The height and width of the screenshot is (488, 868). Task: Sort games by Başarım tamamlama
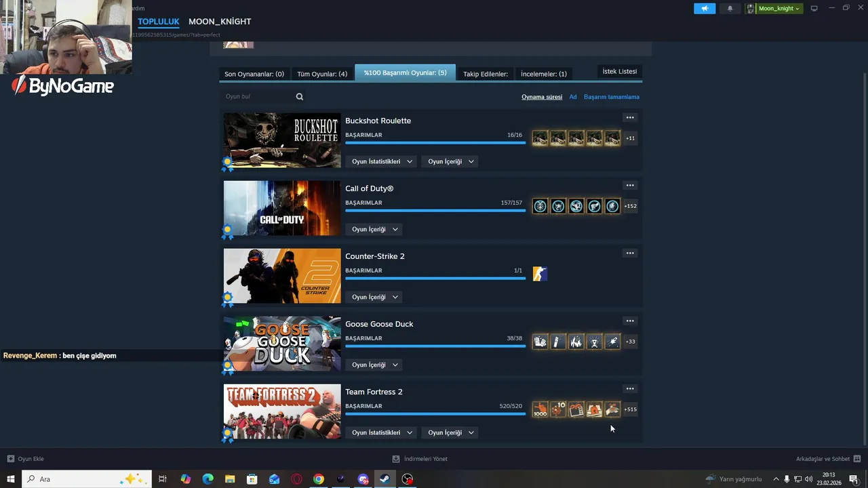(x=612, y=97)
